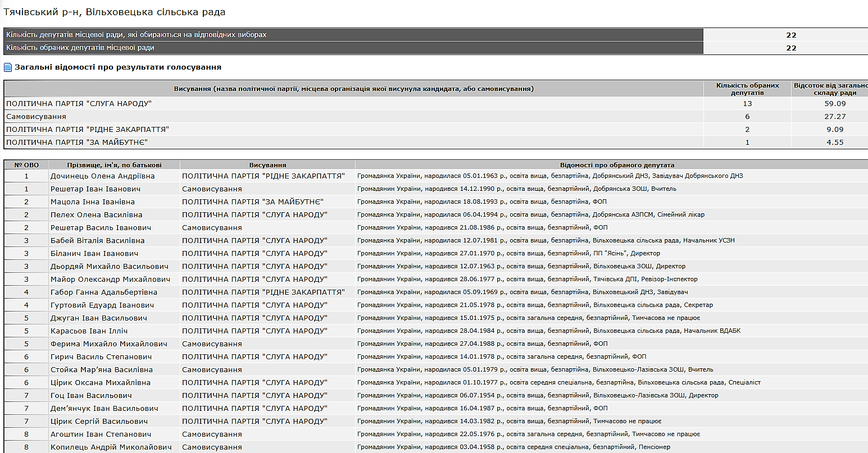The height and width of the screenshot is (453, 868).
Task: Click details mentioning Сімейний лікар
Action: point(531,214)
